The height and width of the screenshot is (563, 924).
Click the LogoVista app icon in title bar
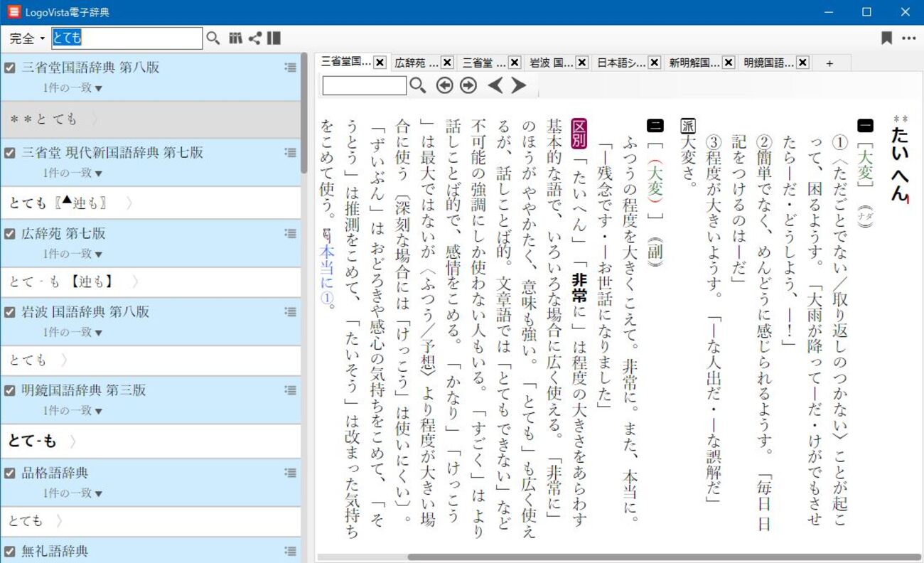click(13, 12)
